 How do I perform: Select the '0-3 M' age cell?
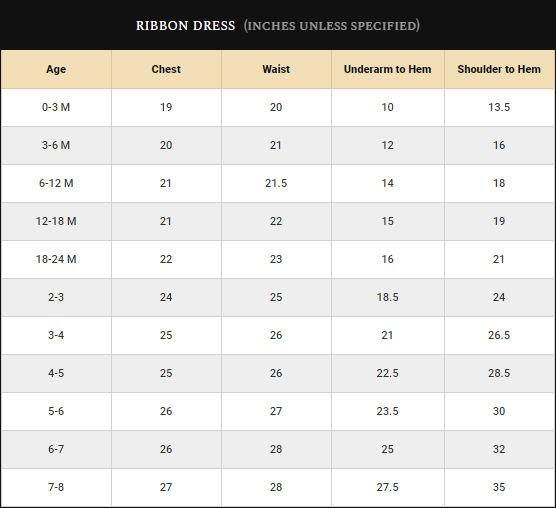tap(56, 107)
